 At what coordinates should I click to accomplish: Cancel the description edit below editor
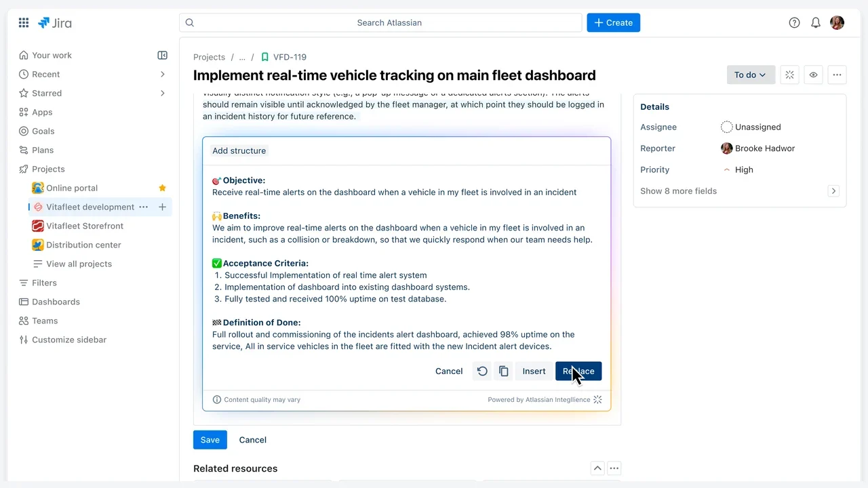click(x=253, y=440)
